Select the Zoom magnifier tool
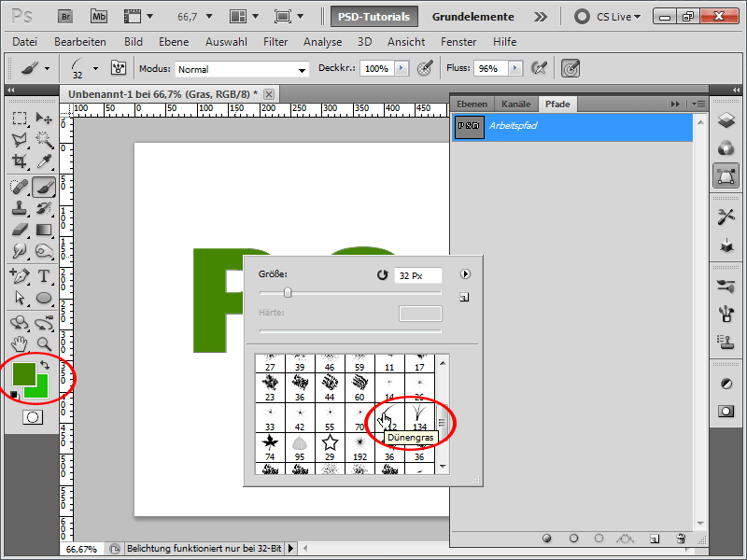Screen dimensions: 747x560 tap(44, 343)
